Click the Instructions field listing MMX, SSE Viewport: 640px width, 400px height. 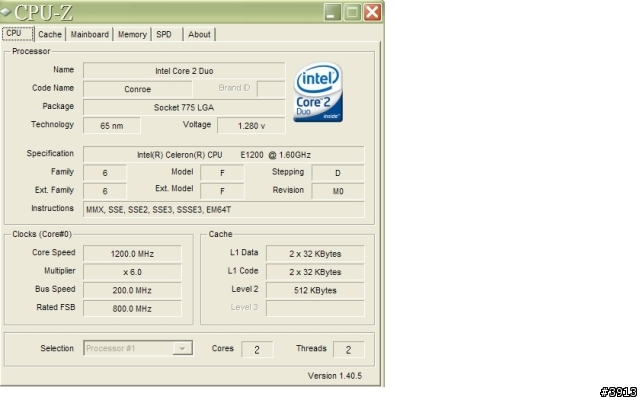(224, 209)
